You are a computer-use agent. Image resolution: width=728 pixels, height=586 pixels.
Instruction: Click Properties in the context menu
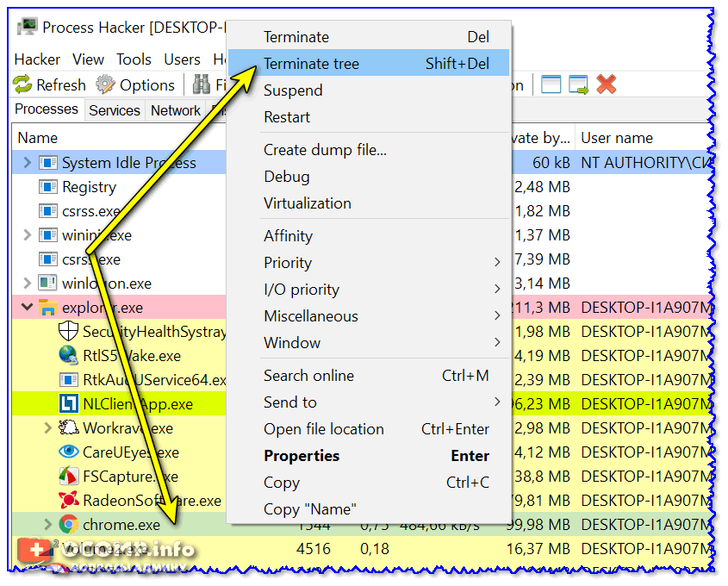pyautogui.click(x=302, y=456)
